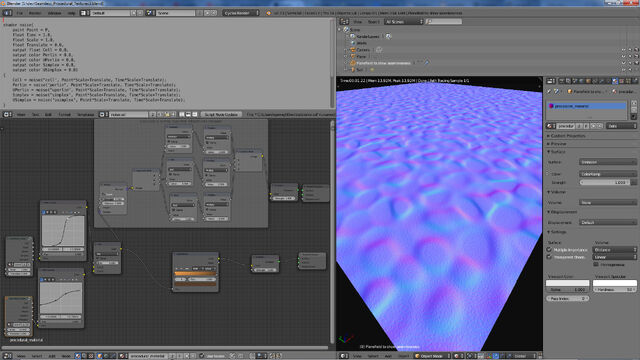Expand the Custom Properties panel
Screen dimensions: 640x360
tap(567, 136)
